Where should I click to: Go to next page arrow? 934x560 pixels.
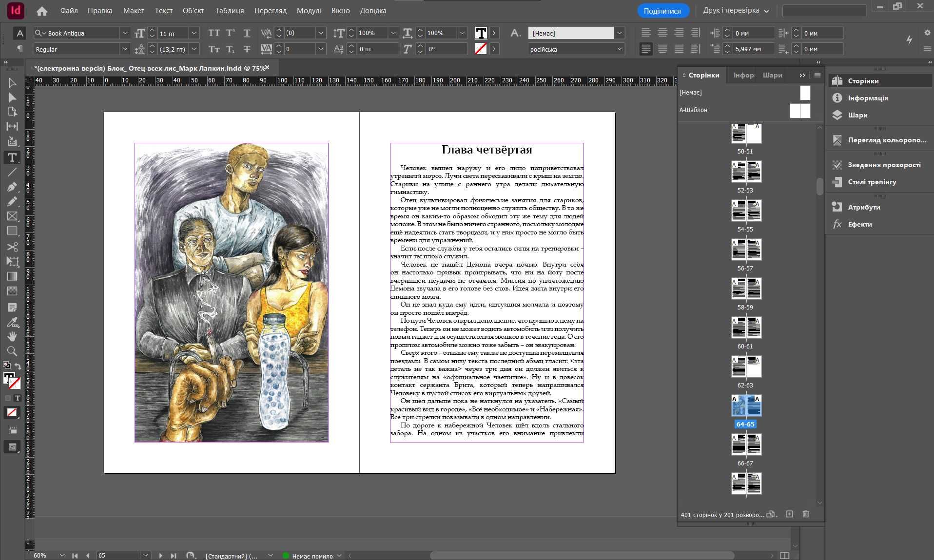(160, 555)
